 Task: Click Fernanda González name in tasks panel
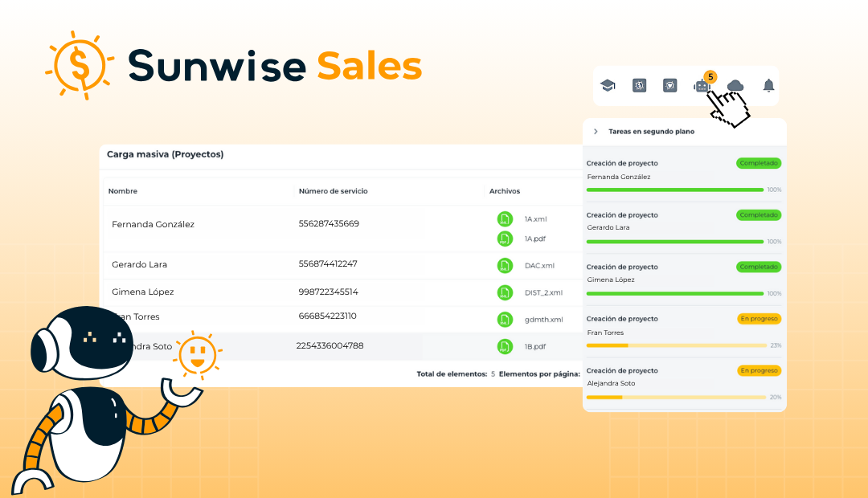pyautogui.click(x=619, y=177)
